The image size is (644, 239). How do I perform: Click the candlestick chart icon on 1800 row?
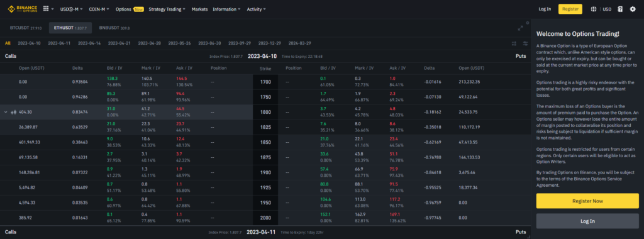point(14,112)
